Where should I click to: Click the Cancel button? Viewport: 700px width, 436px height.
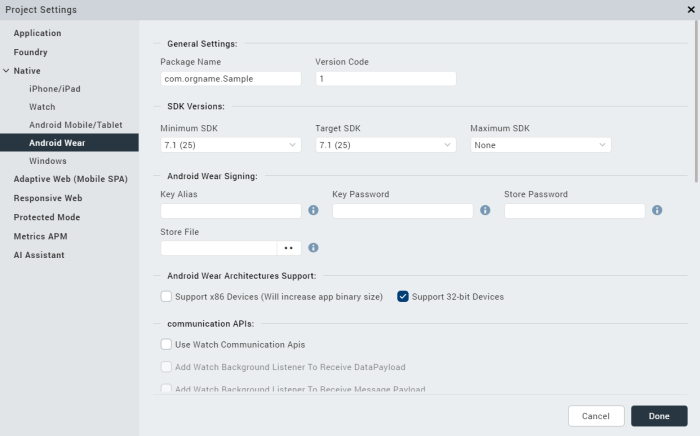coord(595,416)
